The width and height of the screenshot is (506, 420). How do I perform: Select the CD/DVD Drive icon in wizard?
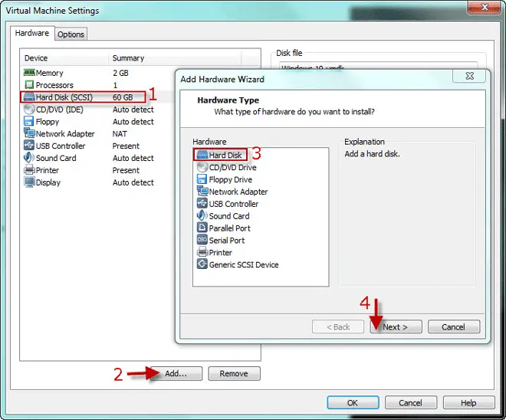(x=202, y=167)
